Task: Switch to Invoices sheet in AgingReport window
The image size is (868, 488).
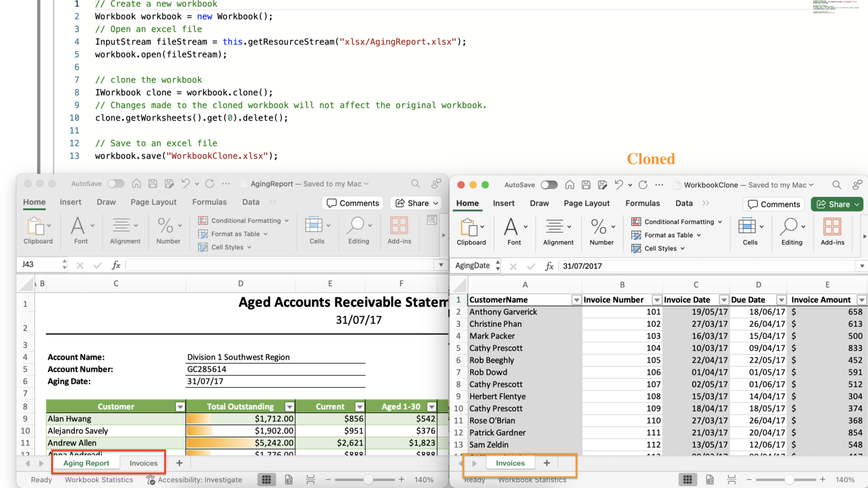Action: tap(143, 463)
